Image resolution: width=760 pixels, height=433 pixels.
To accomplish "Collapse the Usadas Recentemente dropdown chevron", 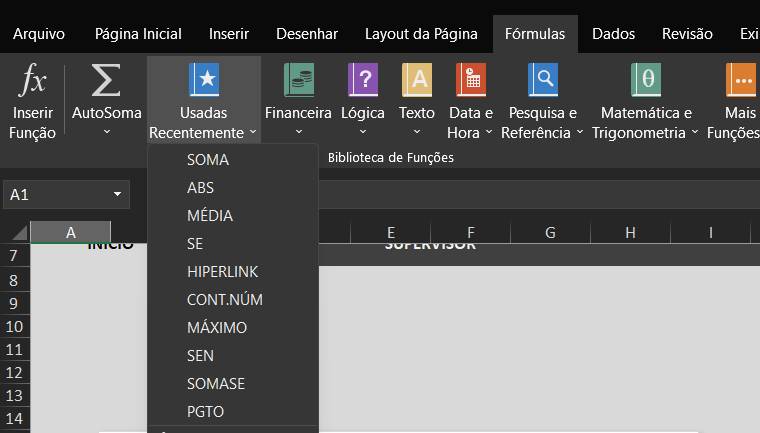I will pos(253,132).
